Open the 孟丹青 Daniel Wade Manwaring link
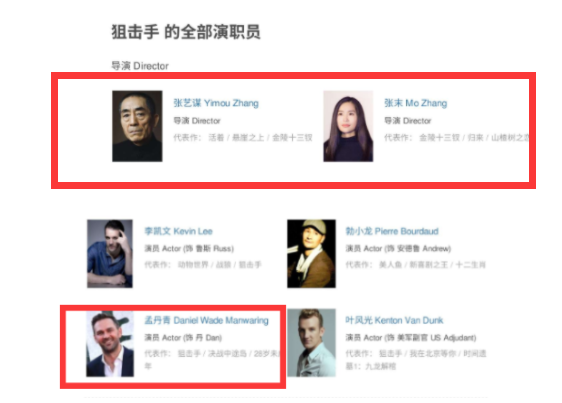562x403 pixels. [206, 320]
